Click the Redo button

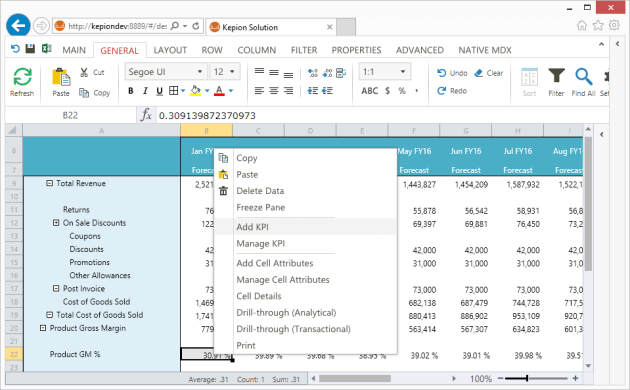[x=452, y=91]
